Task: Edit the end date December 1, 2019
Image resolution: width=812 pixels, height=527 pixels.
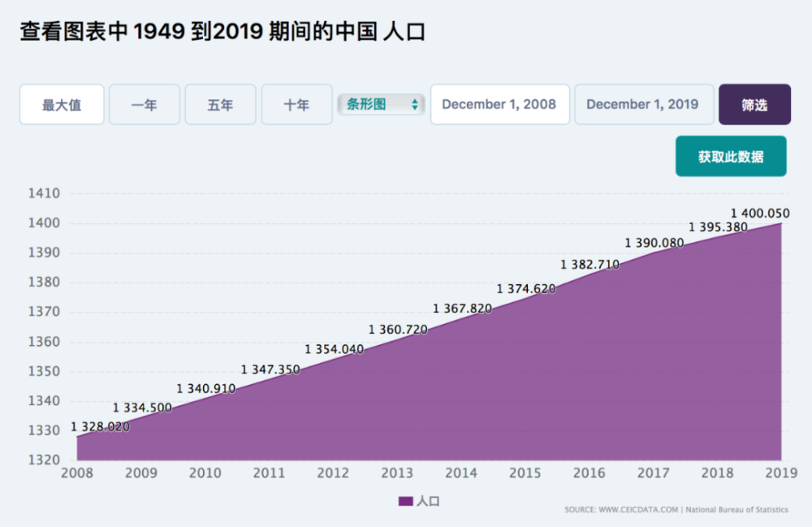Action: pos(644,105)
